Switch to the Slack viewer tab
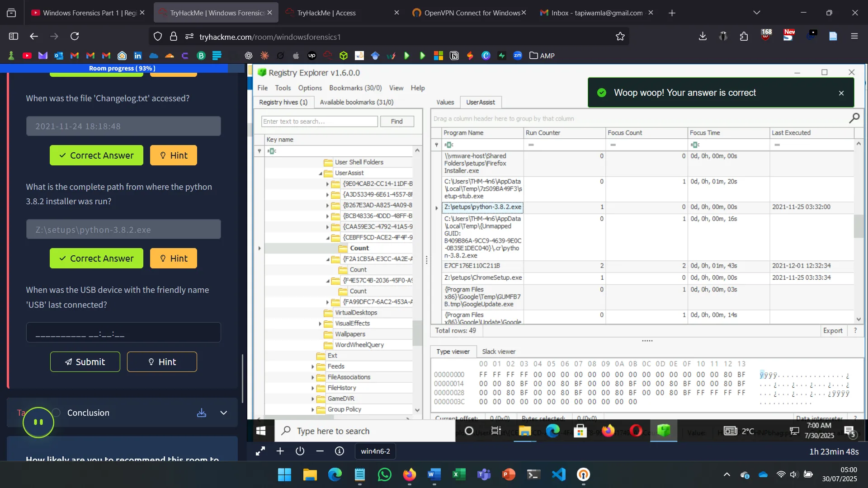868x488 pixels. (x=498, y=352)
